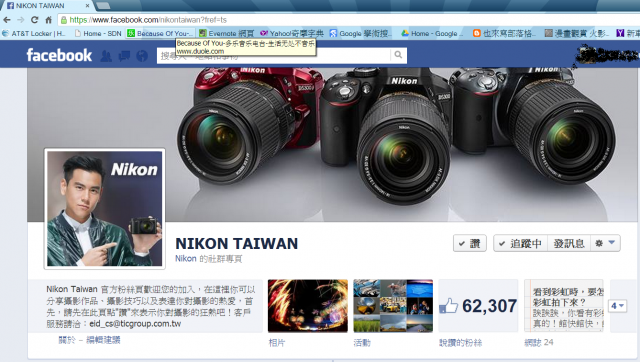Open the Nikon profile picture

(104, 209)
